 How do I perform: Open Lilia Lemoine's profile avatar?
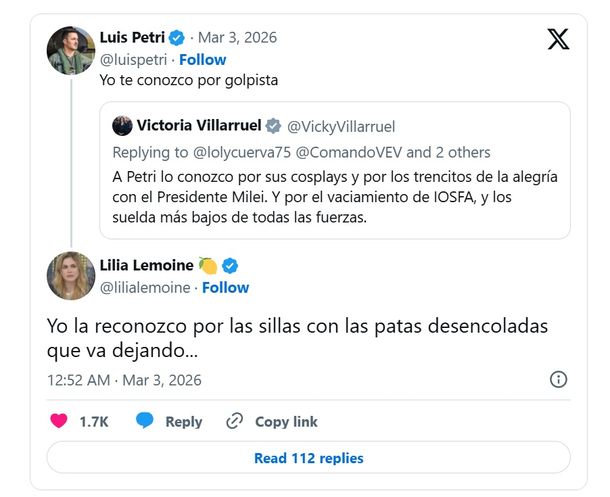coord(71,276)
